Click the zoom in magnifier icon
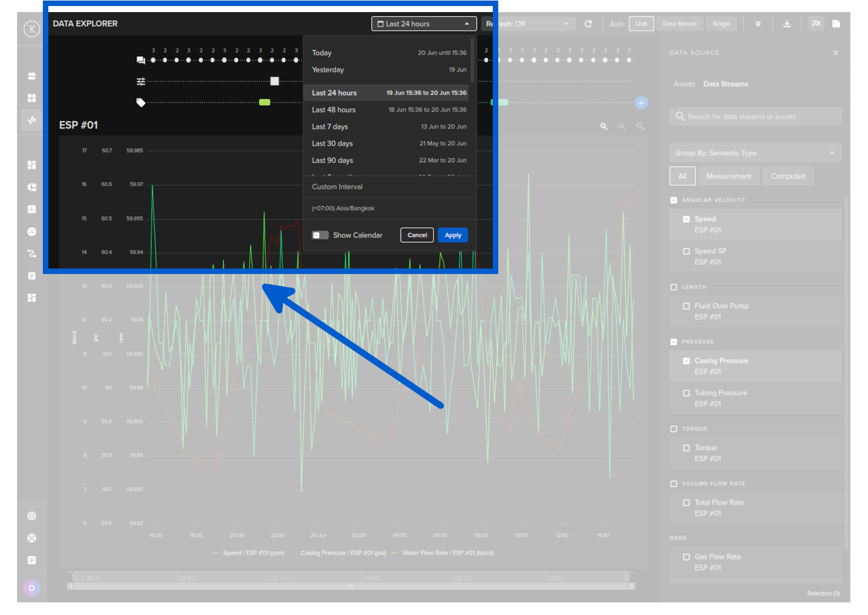 [x=604, y=126]
